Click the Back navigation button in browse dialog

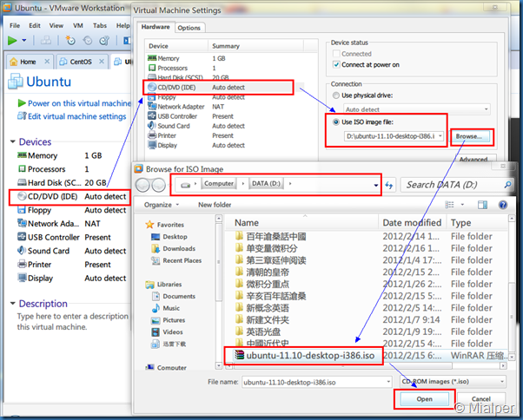pyautogui.click(x=142, y=185)
